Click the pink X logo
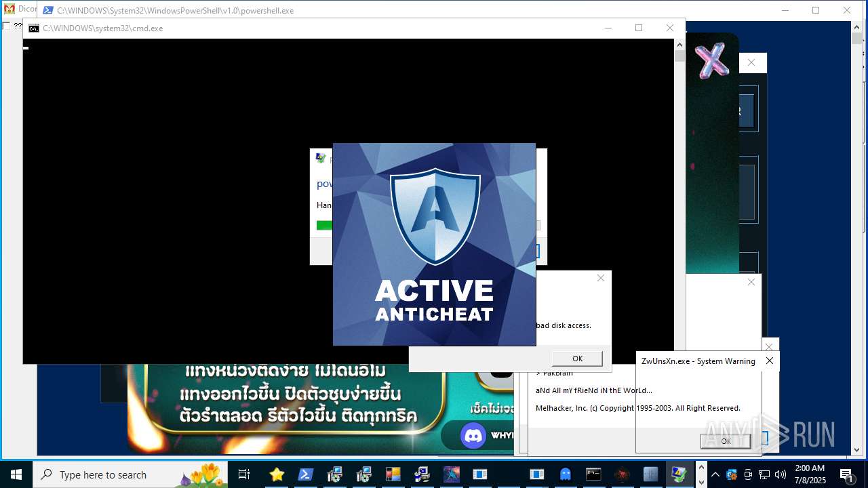Image resolution: width=868 pixels, height=488 pixels. coord(711,60)
